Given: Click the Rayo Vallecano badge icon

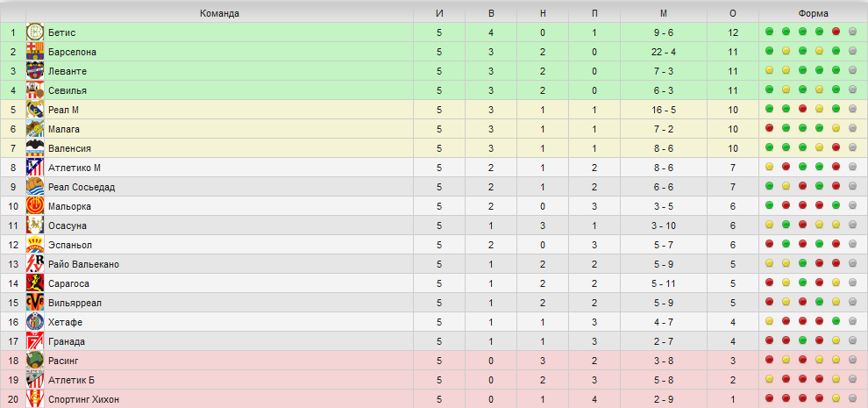Looking at the screenshot, I should tap(35, 264).
